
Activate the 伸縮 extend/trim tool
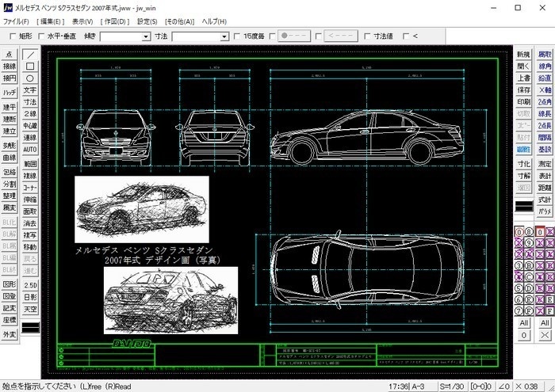tap(30, 200)
